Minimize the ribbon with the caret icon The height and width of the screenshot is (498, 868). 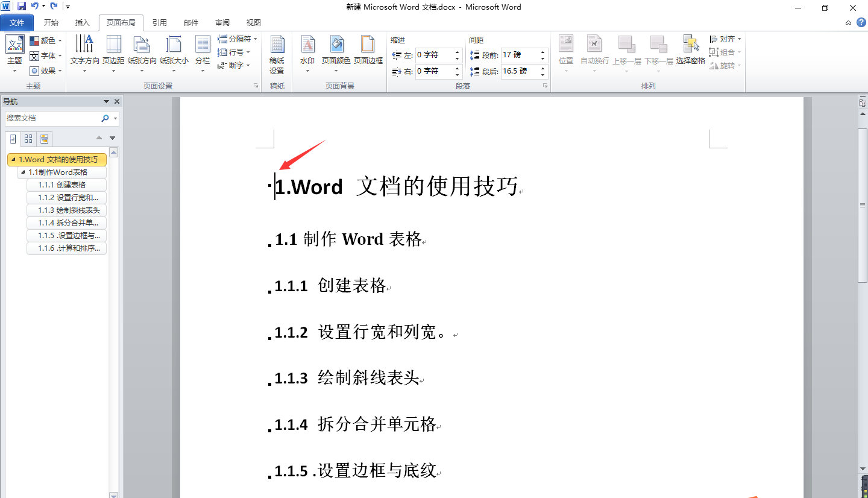pyautogui.click(x=849, y=22)
